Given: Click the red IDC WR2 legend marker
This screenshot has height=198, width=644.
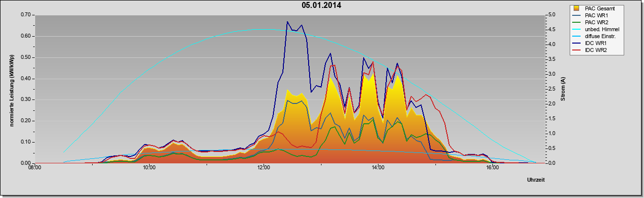Looking at the screenshot, I should click(577, 50).
